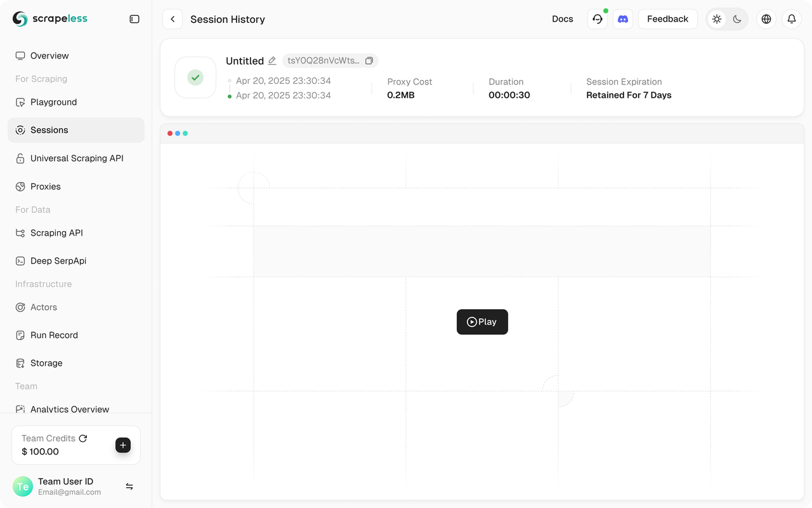Open Scraping API in sidebar
Image resolution: width=812 pixels, height=508 pixels.
tap(76, 233)
